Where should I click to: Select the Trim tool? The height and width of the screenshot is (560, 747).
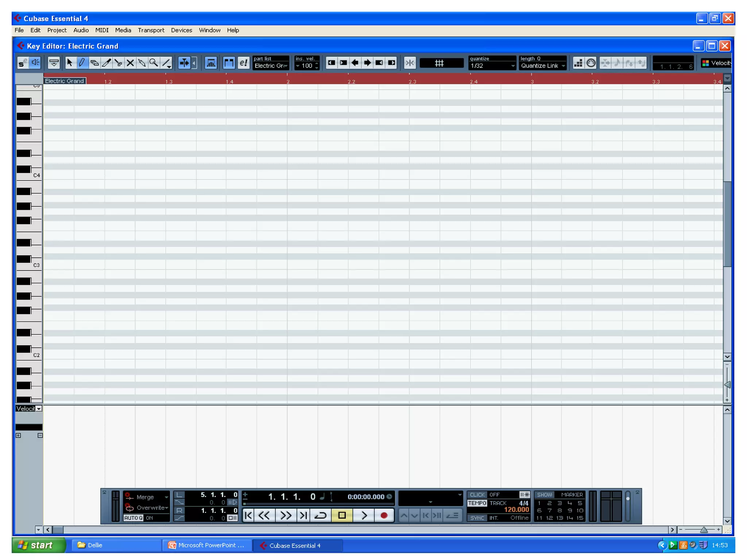(x=106, y=63)
